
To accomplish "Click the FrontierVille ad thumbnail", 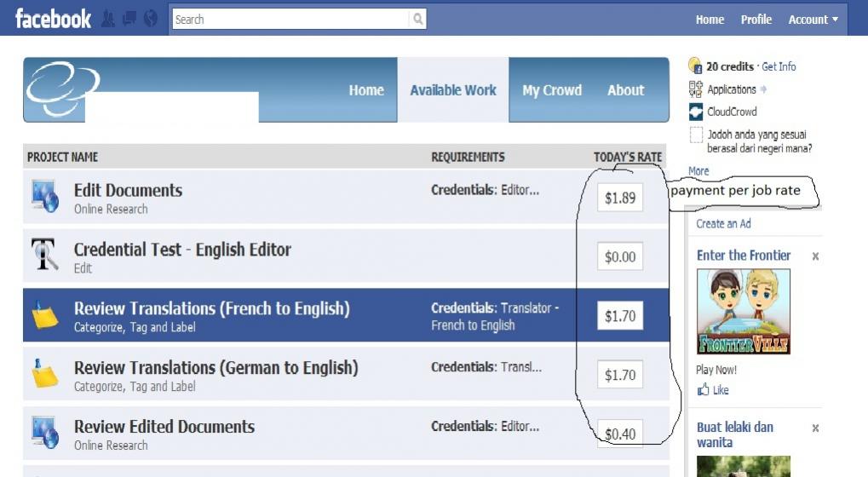I will 744,312.
